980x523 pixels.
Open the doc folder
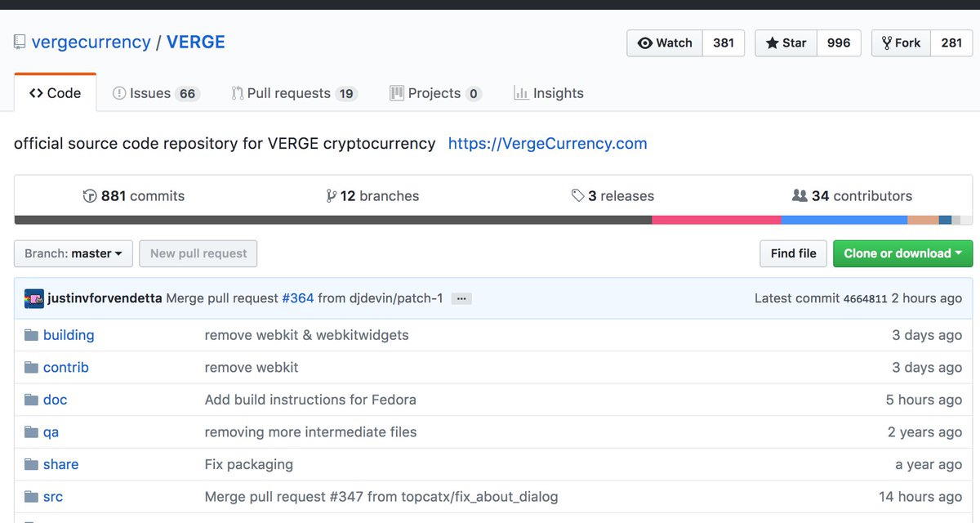(56, 400)
